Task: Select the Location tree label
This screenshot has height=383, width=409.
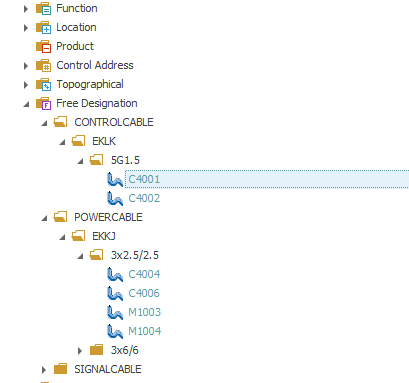Action: (76, 27)
